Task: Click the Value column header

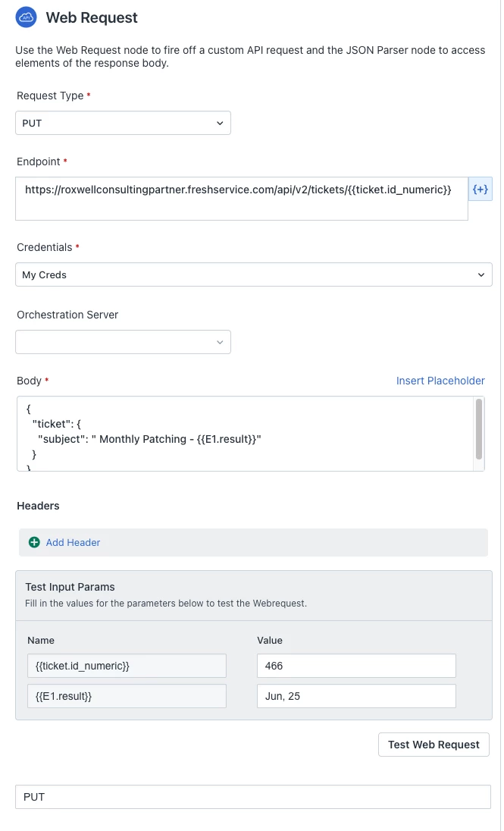Action: click(x=270, y=640)
